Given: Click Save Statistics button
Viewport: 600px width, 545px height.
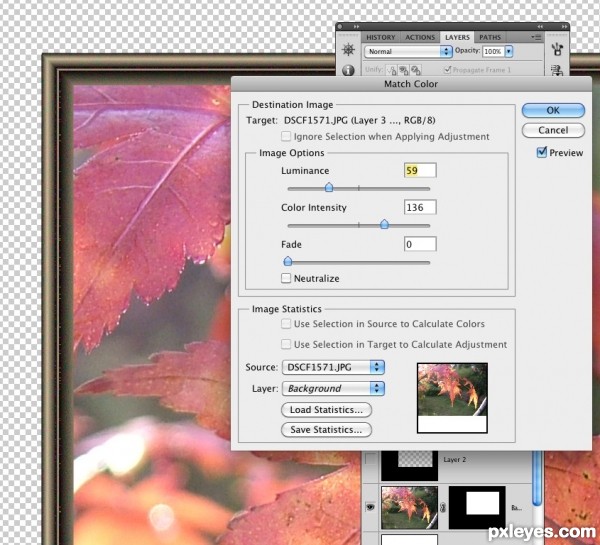Looking at the screenshot, I should [x=326, y=430].
